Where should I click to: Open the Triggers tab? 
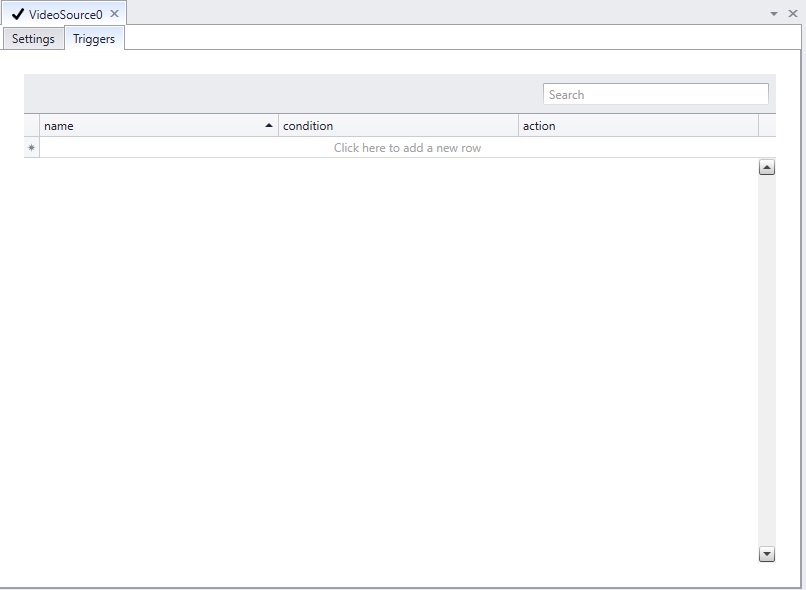[94, 39]
